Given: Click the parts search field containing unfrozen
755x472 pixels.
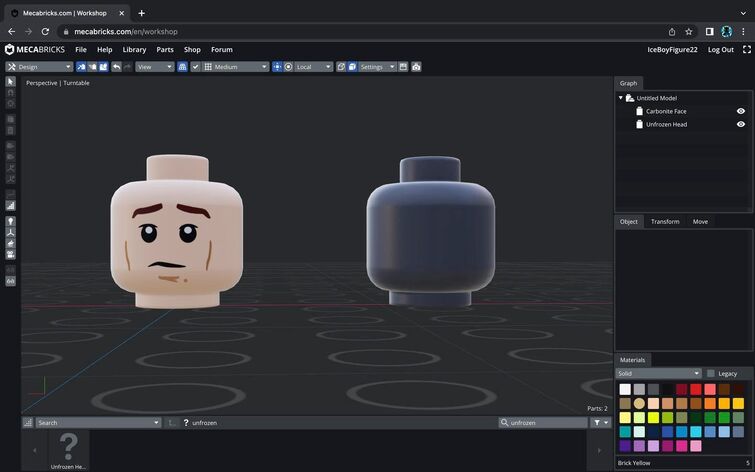Looking at the screenshot, I should pos(543,422).
